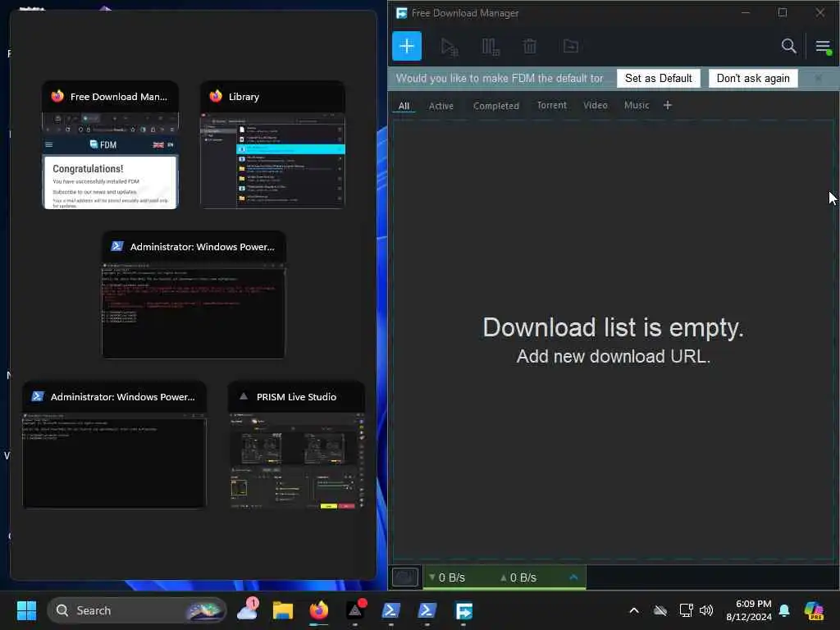Click the move to folder toolbar icon
Image resolution: width=840 pixels, height=630 pixels.
point(571,47)
